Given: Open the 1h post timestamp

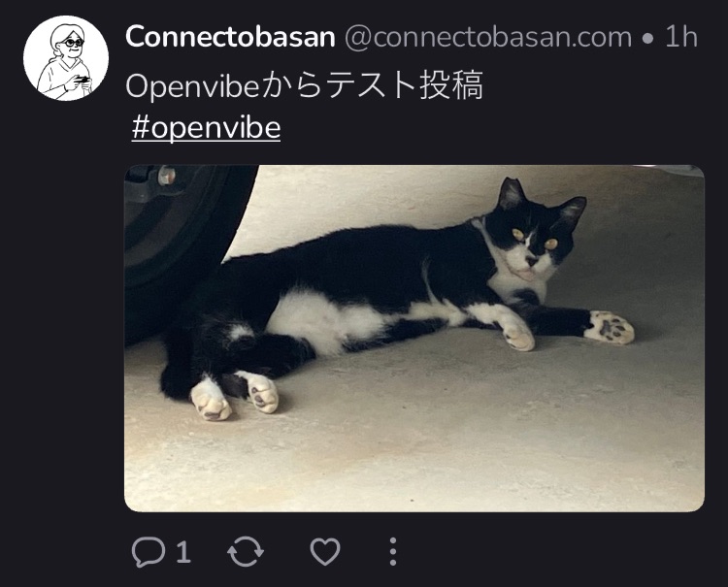Looking at the screenshot, I should coord(681,37).
